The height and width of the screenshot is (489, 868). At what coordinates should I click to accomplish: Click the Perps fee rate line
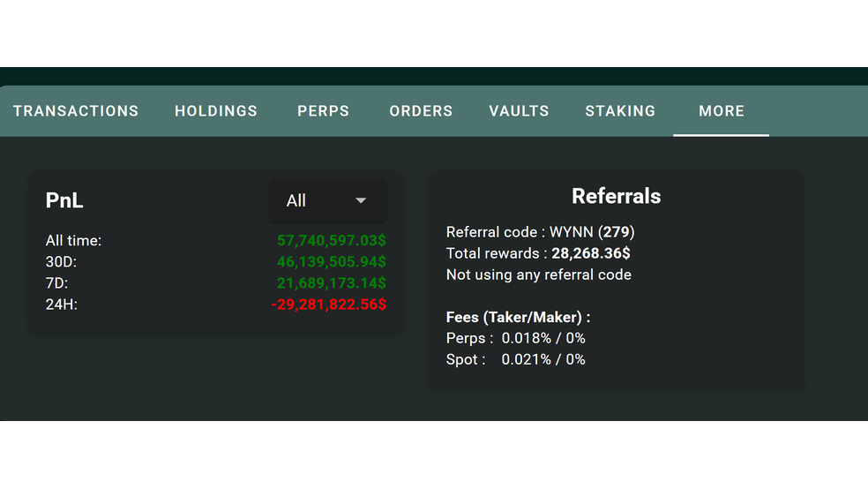[x=516, y=338]
